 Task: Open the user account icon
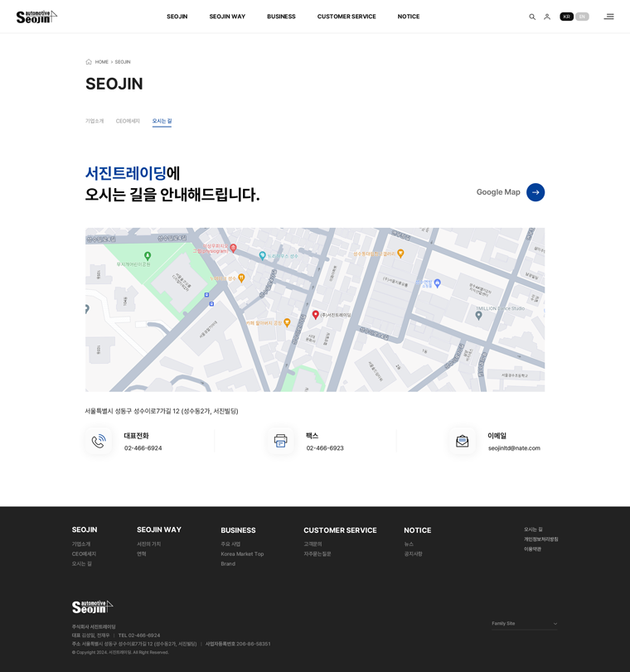click(547, 17)
